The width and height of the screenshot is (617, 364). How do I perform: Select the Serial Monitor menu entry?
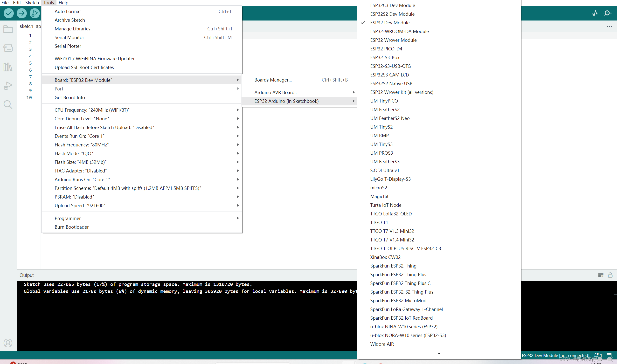pos(69,37)
